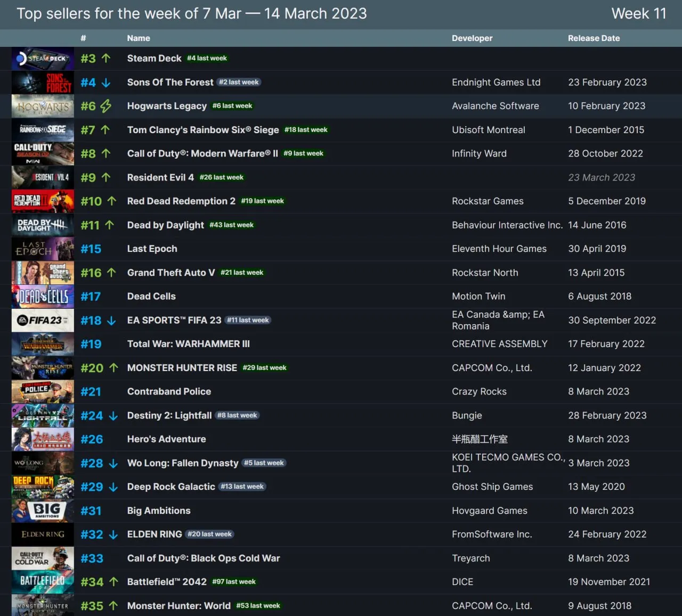Click developer 'Behaviour Interactive Inc.'
Screen dimensions: 682x616
[x=507, y=225]
